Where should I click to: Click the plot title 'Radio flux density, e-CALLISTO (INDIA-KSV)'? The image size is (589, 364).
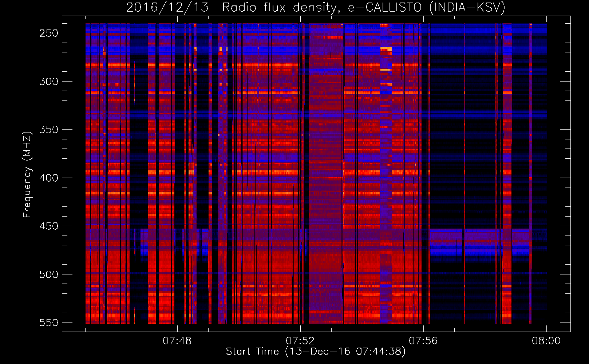click(x=364, y=7)
